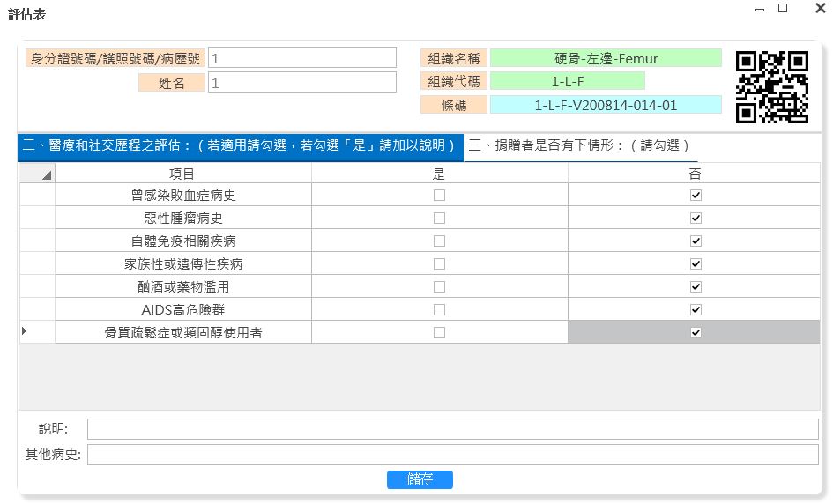The height and width of the screenshot is (504, 833).
Task: Uncheck 否 for AIDS高危險群
Action: [695, 310]
